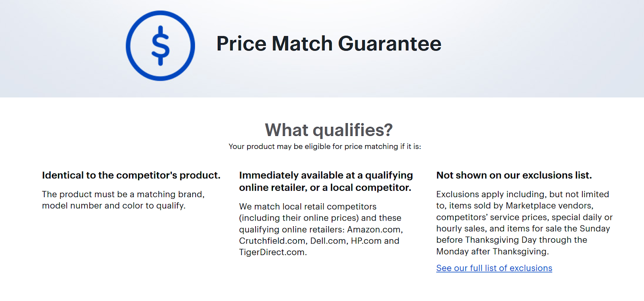Click the word Guarantee in the banner
The height and width of the screenshot is (301, 644).
(x=390, y=43)
